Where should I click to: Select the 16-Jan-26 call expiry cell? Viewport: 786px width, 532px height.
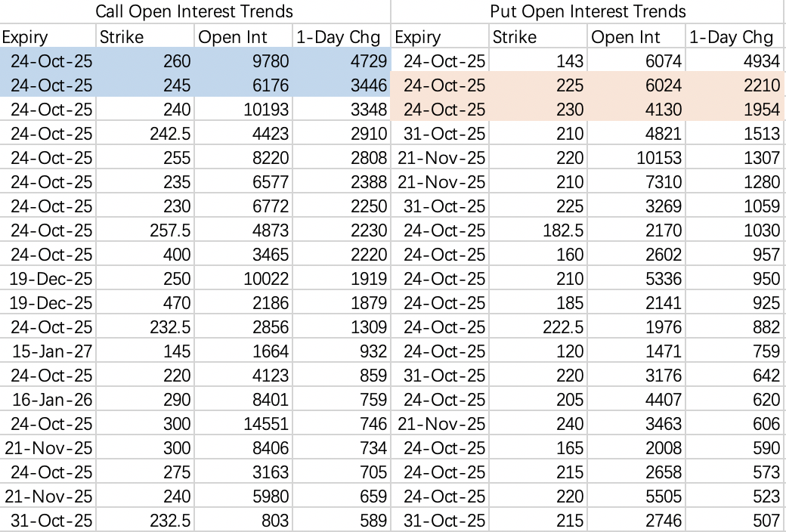point(48,400)
